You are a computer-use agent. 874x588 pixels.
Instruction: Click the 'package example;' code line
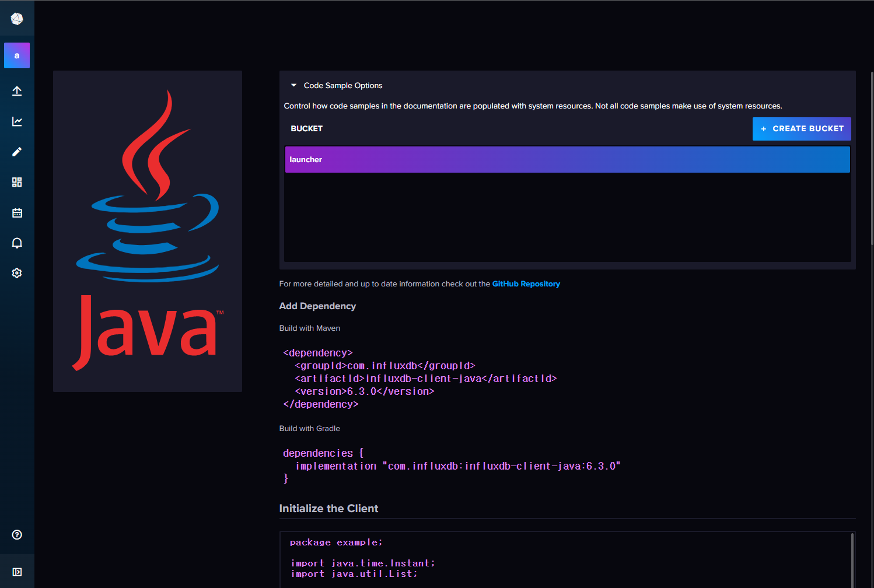(336, 542)
